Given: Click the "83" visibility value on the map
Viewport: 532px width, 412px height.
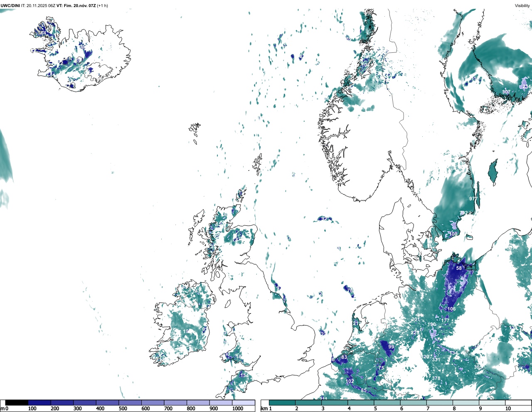Looking at the screenshot, I should [x=344, y=357].
